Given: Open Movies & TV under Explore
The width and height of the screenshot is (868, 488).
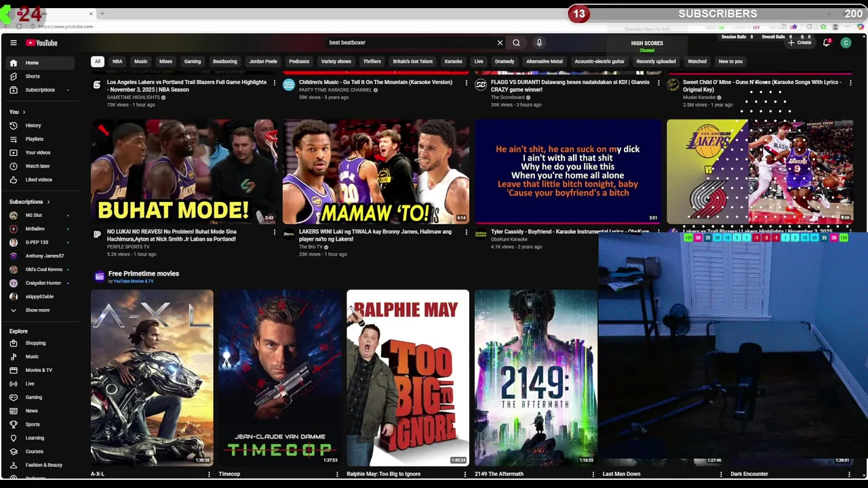Looking at the screenshot, I should coord(41,370).
